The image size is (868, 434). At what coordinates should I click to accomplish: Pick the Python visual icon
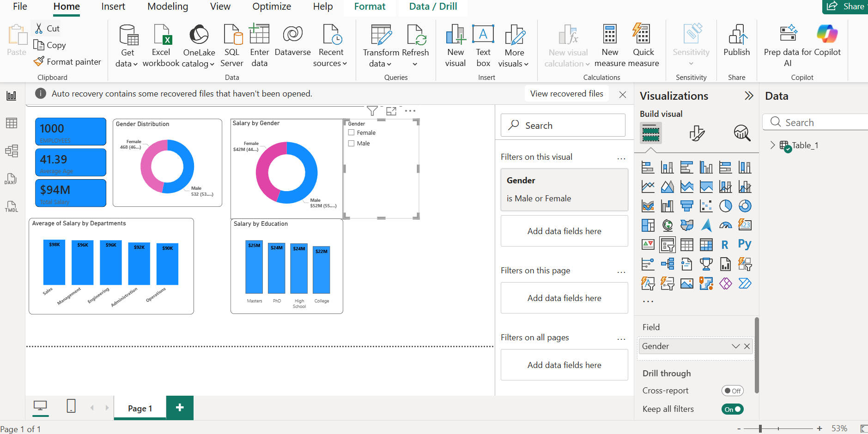(x=745, y=245)
